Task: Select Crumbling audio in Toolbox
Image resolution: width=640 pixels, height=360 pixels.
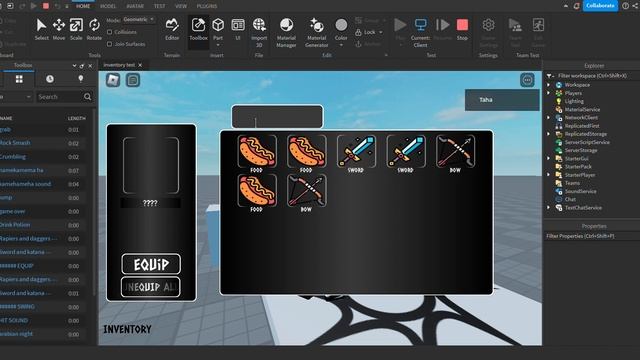Action: [13, 157]
